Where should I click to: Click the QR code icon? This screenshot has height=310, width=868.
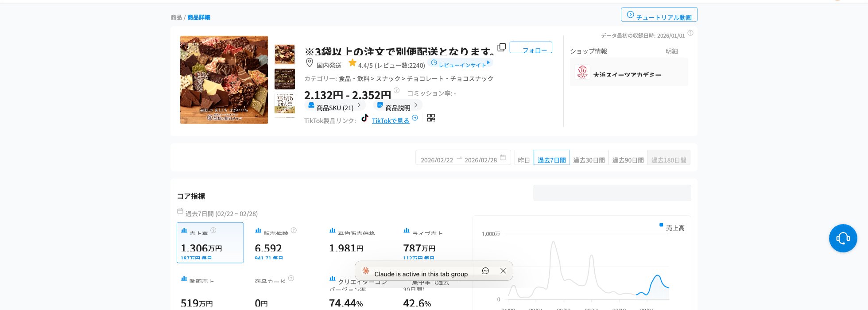431,118
